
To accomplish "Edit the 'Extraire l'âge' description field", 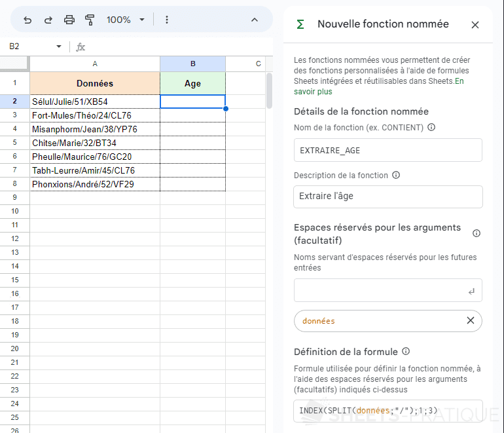I will point(387,197).
